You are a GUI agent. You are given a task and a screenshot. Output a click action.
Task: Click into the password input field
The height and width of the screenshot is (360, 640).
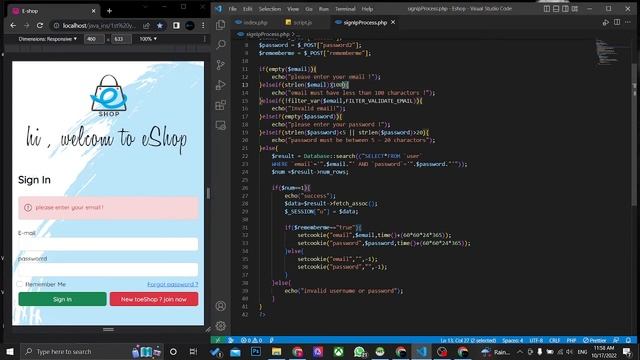108,270
